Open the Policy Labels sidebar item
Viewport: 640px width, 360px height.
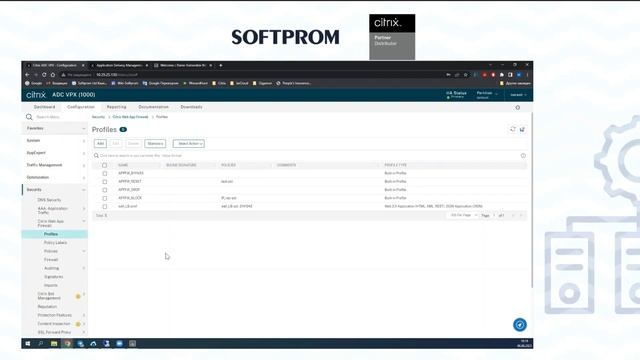point(56,242)
